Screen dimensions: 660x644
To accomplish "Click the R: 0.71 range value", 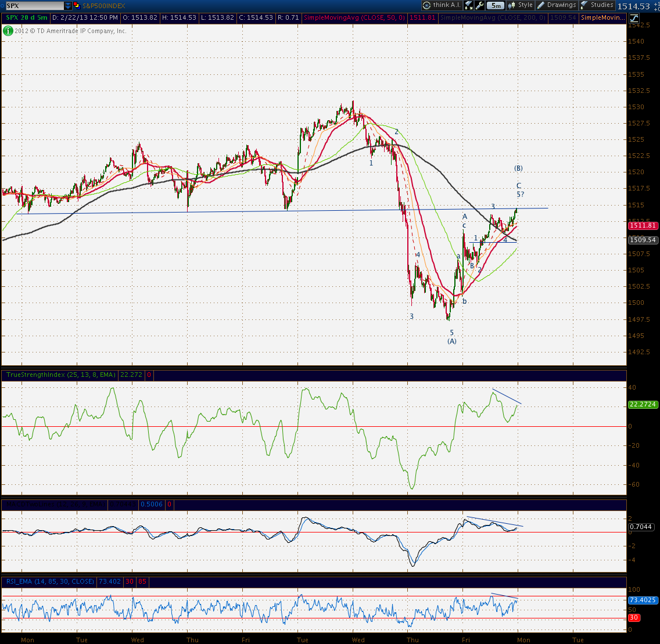I will coord(288,17).
